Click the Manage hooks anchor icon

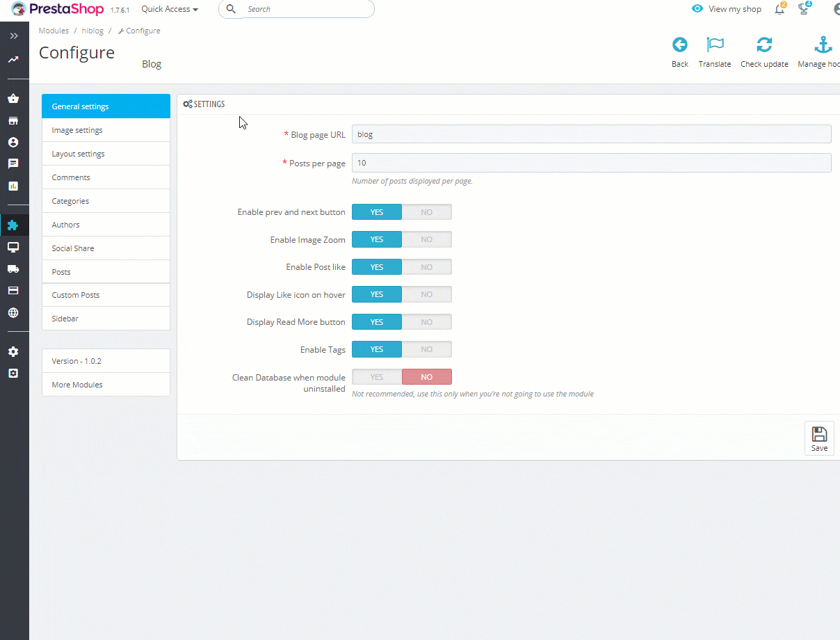[823, 45]
